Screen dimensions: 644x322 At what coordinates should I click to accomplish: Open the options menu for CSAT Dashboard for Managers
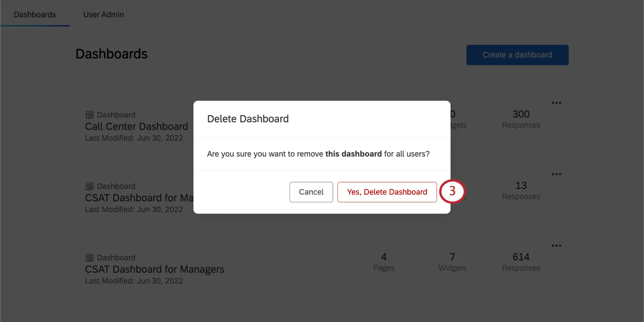556,245
